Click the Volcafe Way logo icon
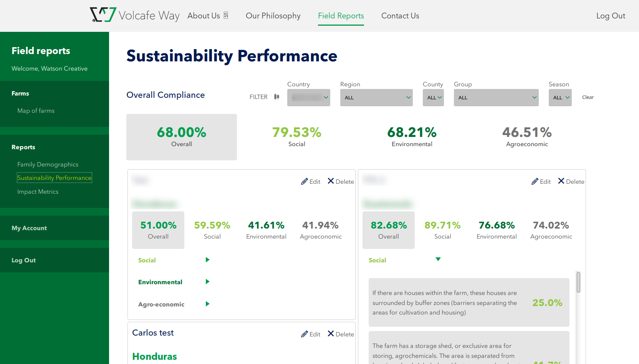The height and width of the screenshot is (364, 639). [103, 15]
